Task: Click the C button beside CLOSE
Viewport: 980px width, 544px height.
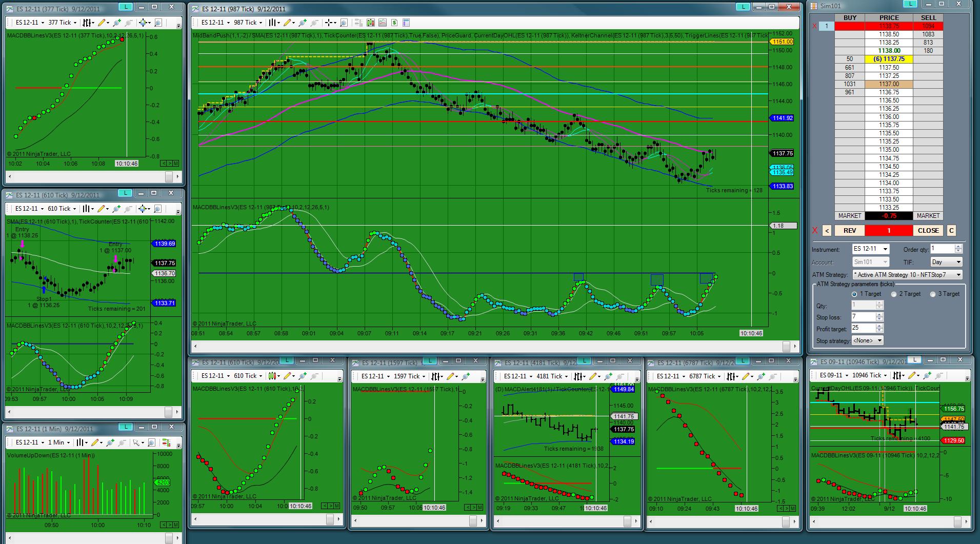Action: click(x=951, y=231)
